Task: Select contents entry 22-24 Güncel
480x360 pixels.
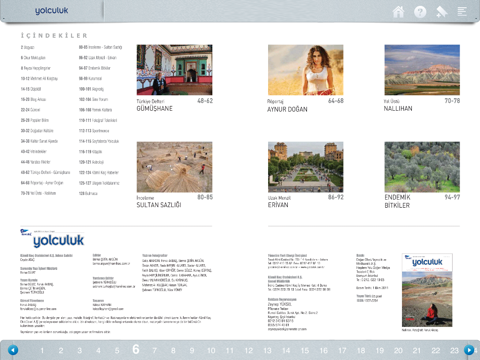Action: (30, 110)
